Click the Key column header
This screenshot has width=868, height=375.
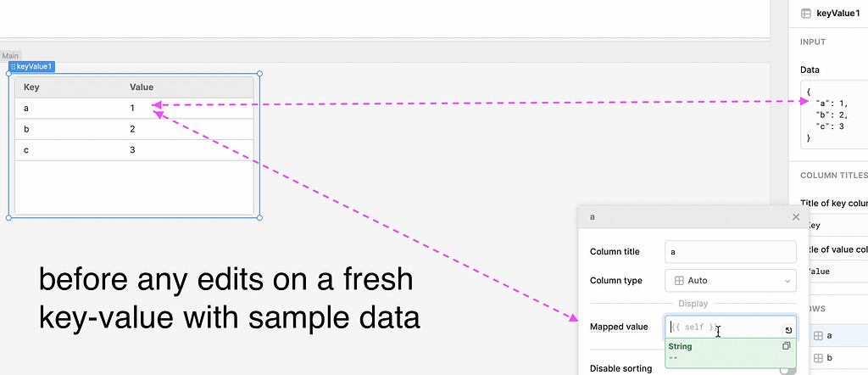point(31,87)
